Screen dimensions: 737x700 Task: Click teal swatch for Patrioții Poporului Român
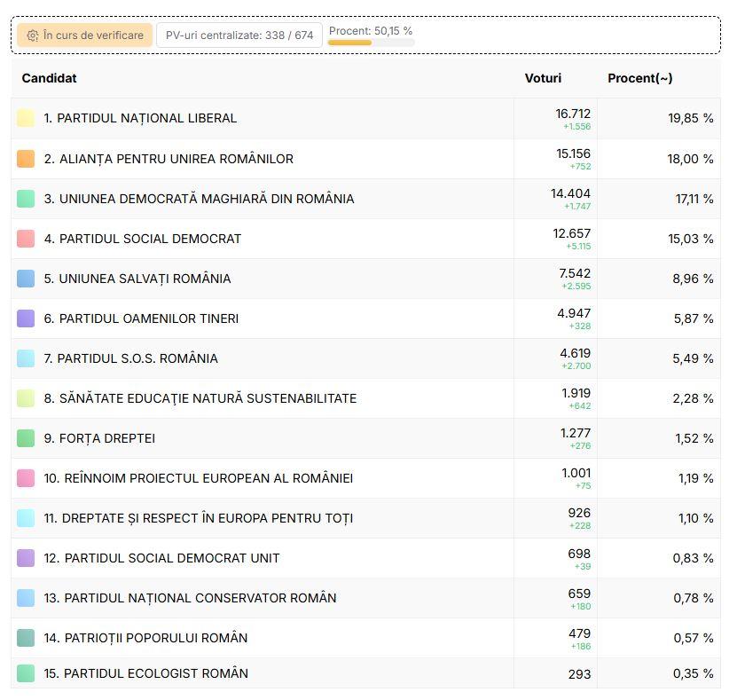(26, 638)
